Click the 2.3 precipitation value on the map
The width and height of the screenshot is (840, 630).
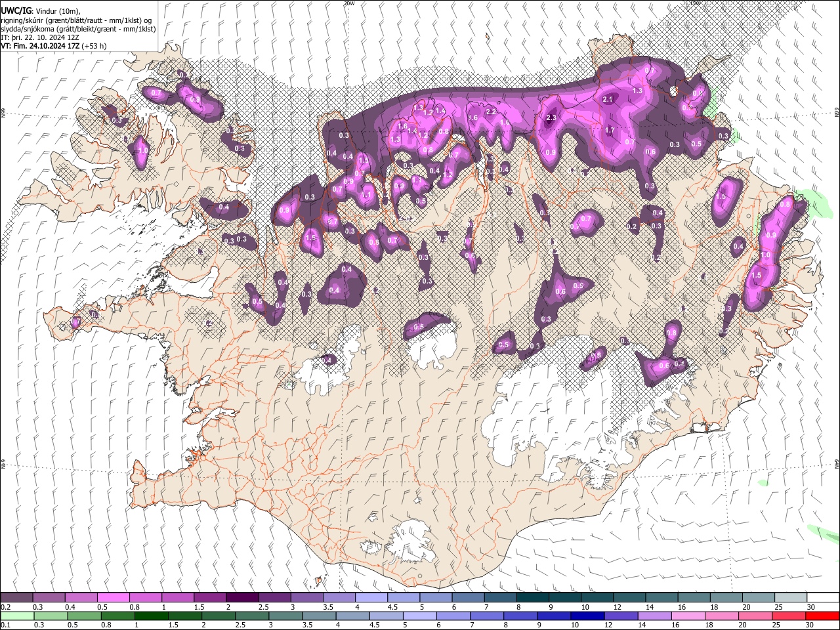point(551,118)
